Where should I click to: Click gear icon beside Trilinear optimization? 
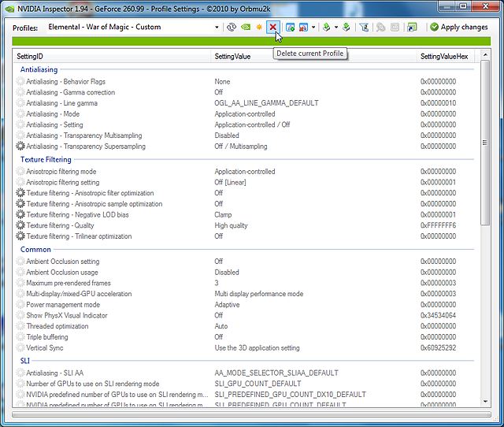(20, 236)
